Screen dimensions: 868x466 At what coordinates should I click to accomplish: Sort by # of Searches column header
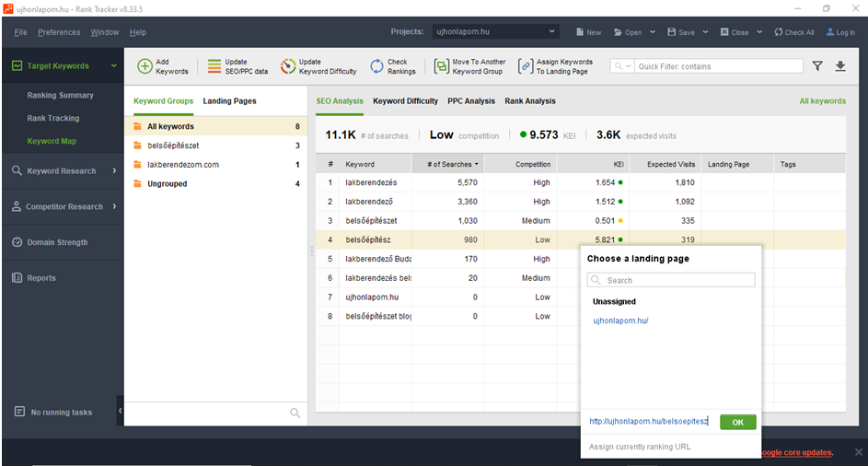coord(448,164)
